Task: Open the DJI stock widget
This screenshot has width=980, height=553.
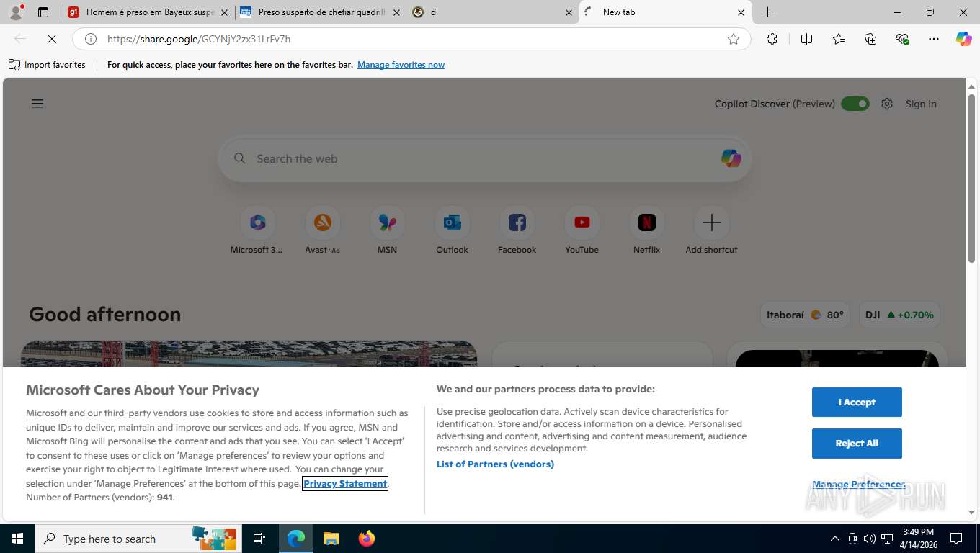Action: click(899, 315)
